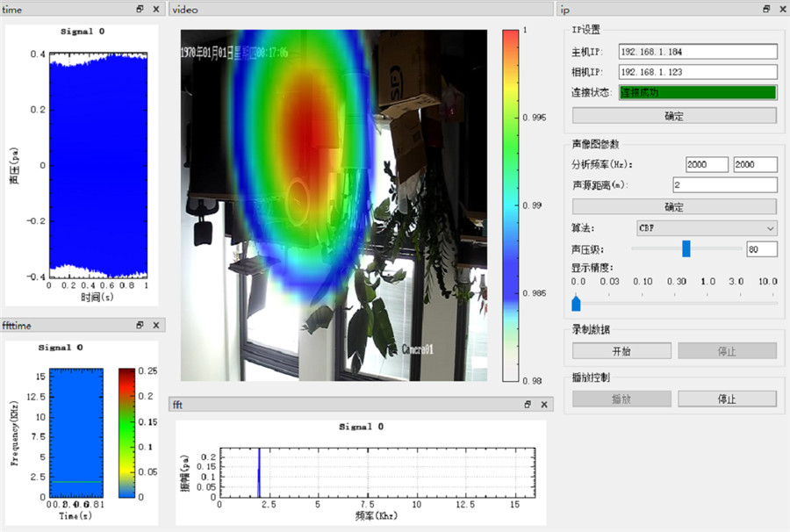Click the green 连接状态 status field
The width and height of the screenshot is (790, 532).
698,93
